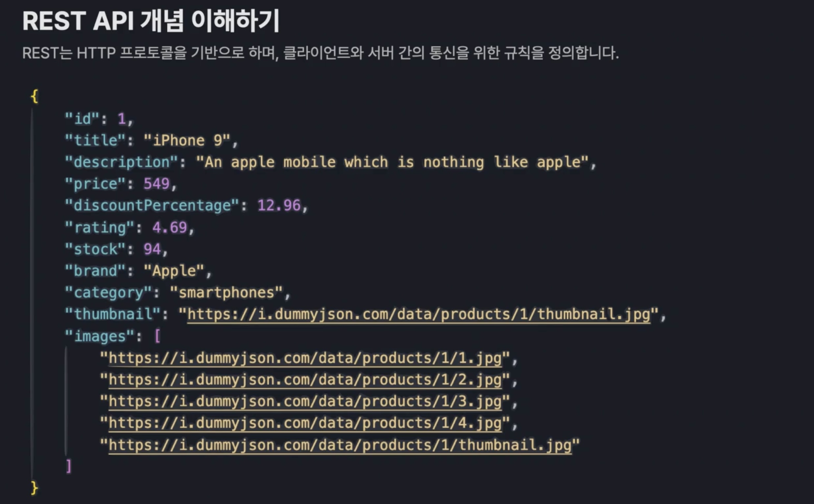
Task: Click the price value 549
Action: 156,184
